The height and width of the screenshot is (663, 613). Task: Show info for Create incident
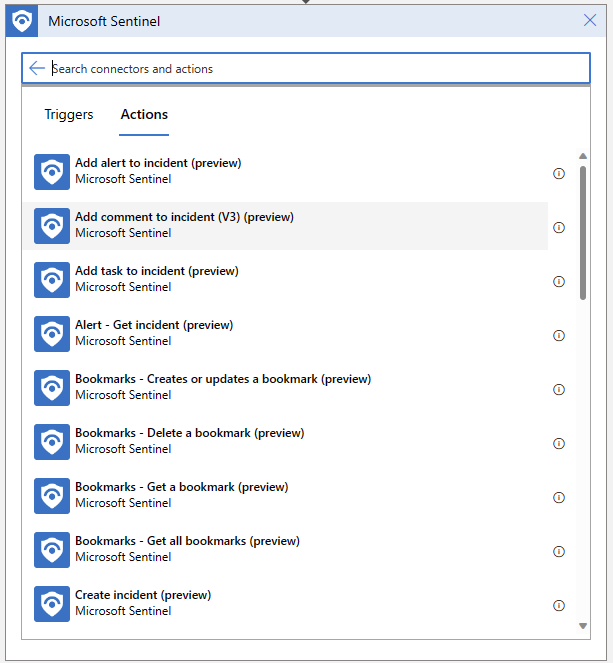[x=559, y=605]
